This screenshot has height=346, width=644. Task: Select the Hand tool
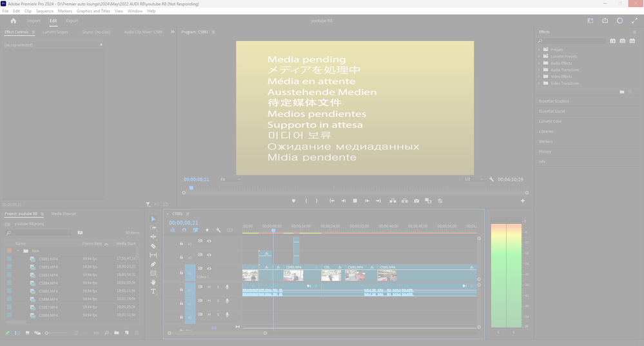[153, 282]
